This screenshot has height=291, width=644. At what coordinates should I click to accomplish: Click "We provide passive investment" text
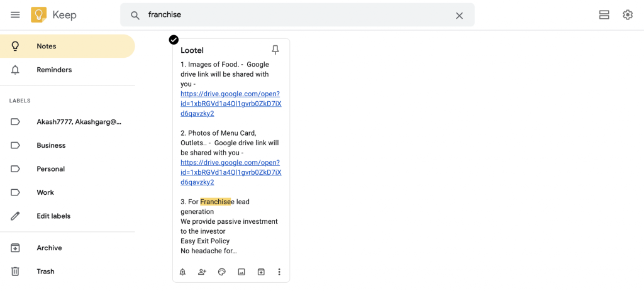click(x=229, y=221)
